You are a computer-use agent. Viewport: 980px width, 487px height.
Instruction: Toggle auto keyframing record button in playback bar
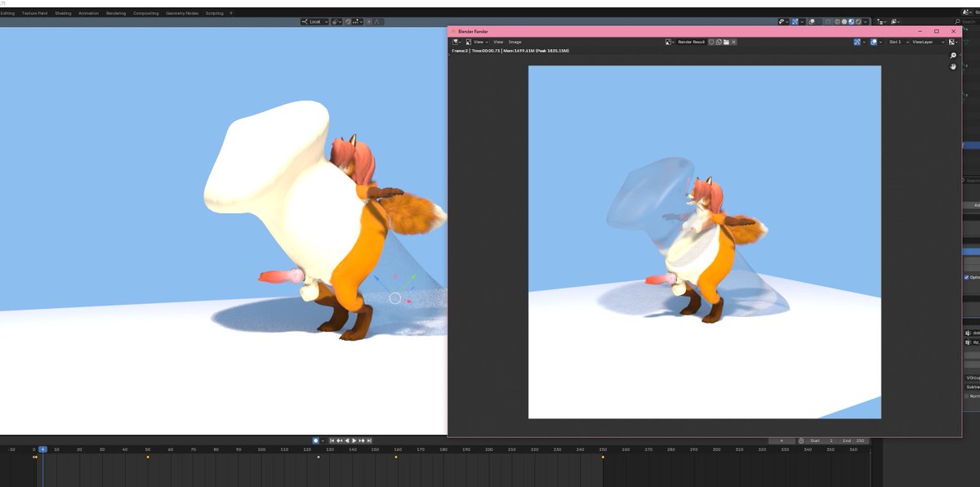(317, 440)
